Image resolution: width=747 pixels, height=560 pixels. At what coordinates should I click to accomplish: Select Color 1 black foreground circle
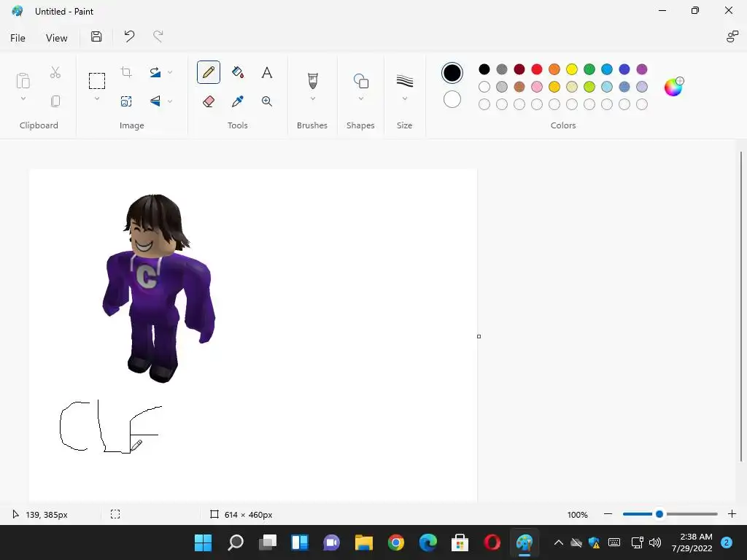(x=452, y=73)
